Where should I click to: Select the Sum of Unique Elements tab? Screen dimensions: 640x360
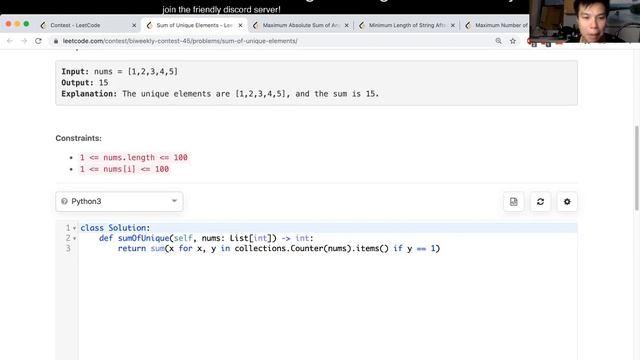(x=194, y=25)
